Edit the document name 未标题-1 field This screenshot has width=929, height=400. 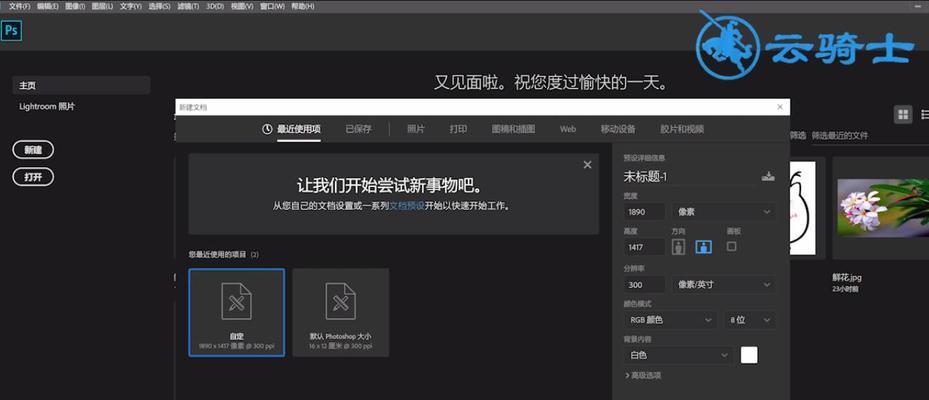click(x=690, y=177)
